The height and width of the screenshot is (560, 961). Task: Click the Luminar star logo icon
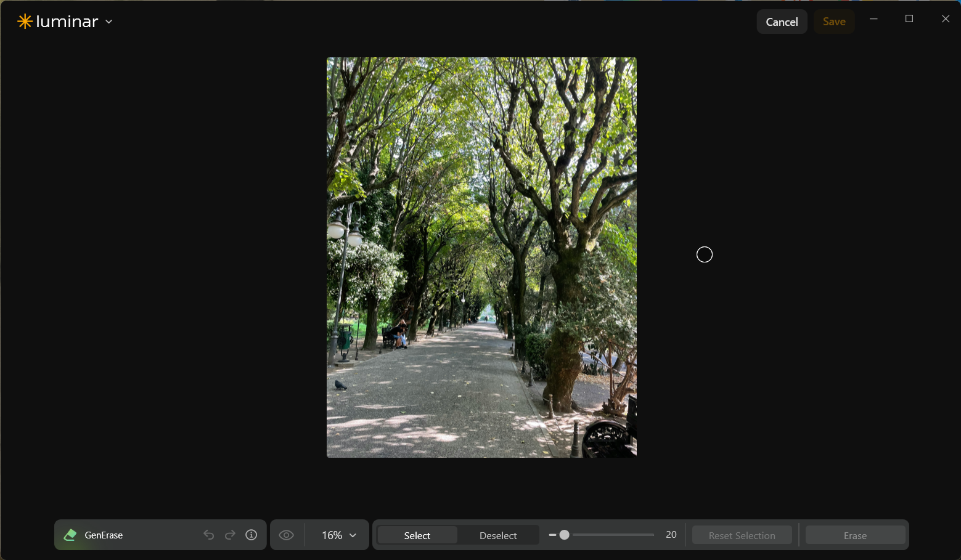point(25,22)
